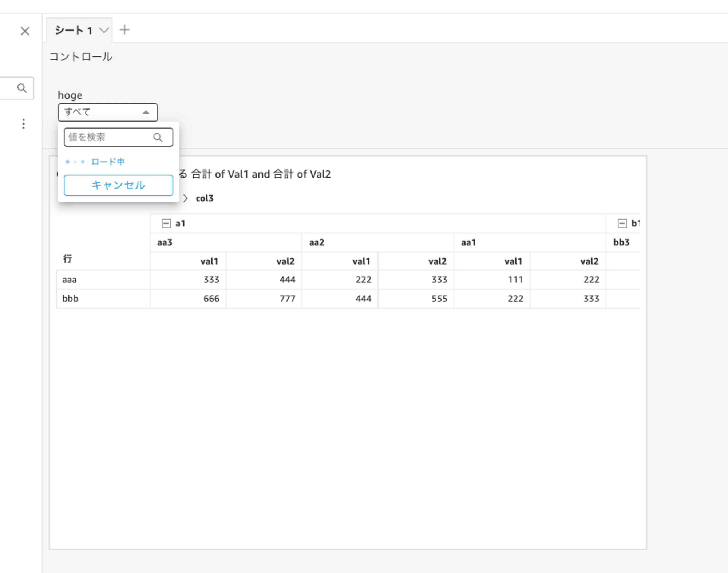This screenshot has width=728, height=573.
Task: Click the pivot table title 合計 of Val1
Action: click(x=220, y=174)
